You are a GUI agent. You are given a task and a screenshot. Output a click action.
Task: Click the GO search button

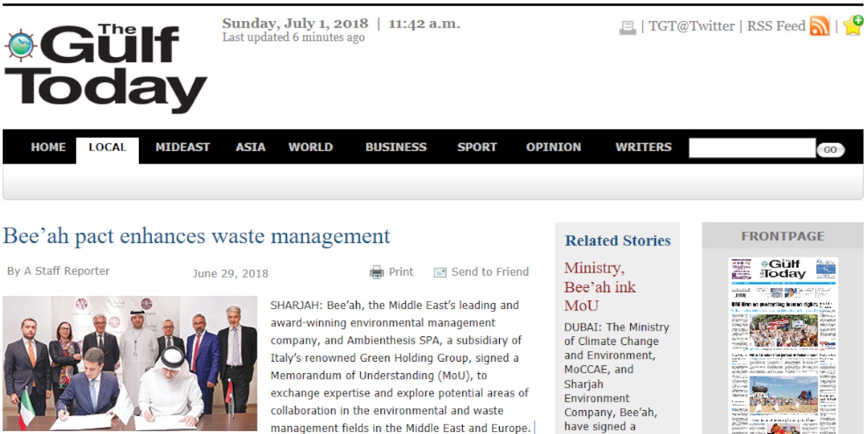click(830, 150)
